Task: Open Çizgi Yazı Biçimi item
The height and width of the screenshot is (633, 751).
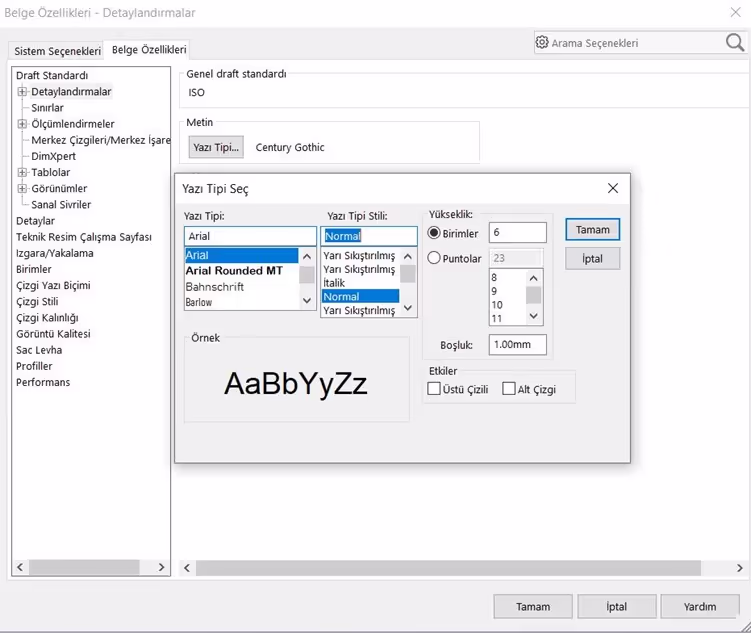Action: (53, 285)
